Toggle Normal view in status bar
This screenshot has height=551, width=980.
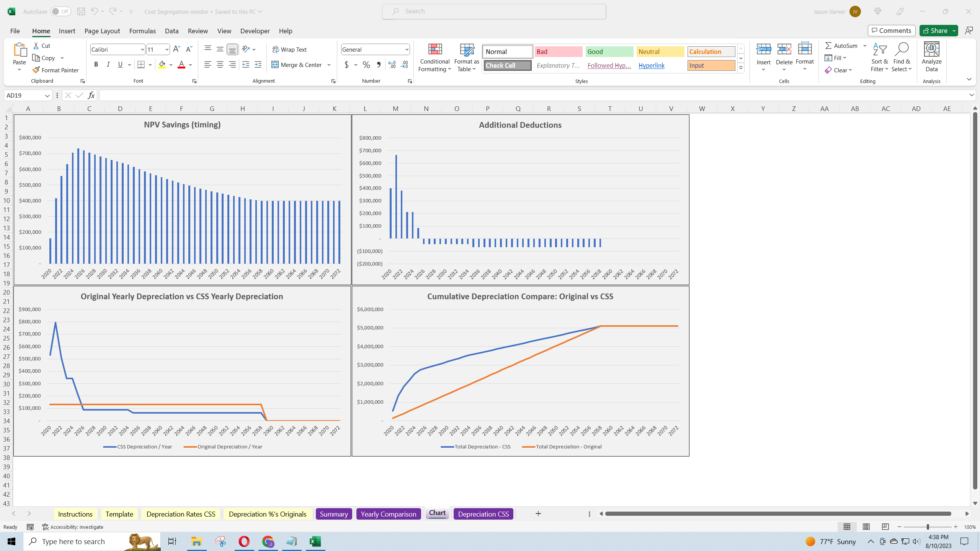coord(847,527)
